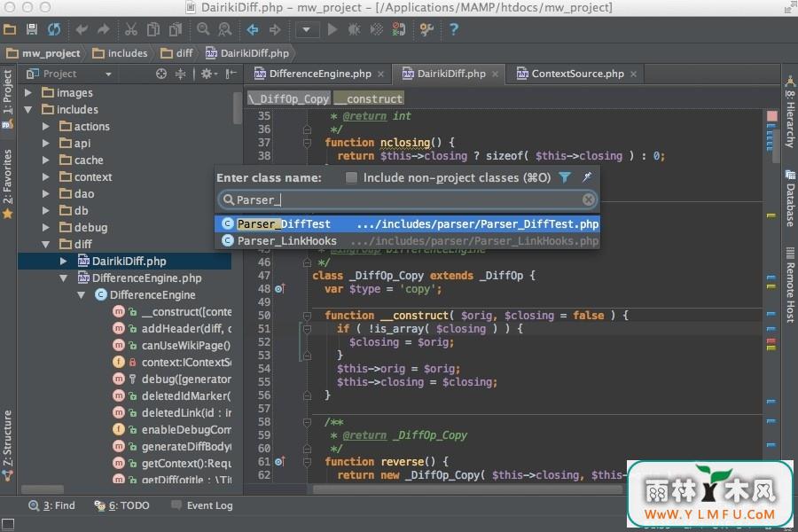Click the Copy toolbar icon
Image resolution: width=798 pixels, height=532 pixels.
tap(153, 29)
